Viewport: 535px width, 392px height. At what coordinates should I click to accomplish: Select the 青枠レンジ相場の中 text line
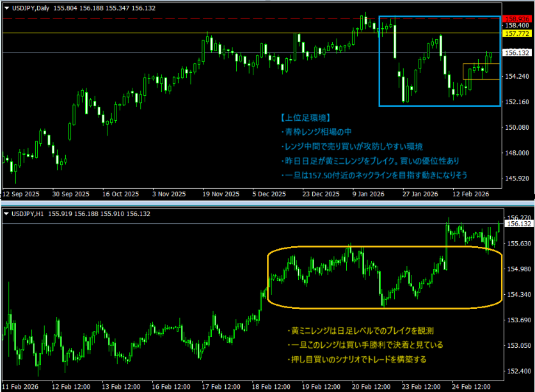(316, 132)
